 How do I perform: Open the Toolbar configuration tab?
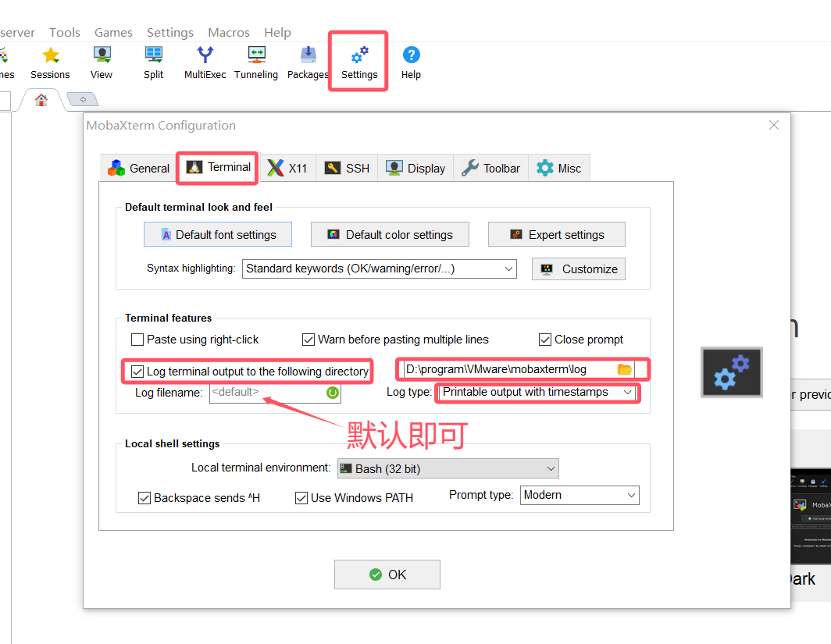click(491, 169)
